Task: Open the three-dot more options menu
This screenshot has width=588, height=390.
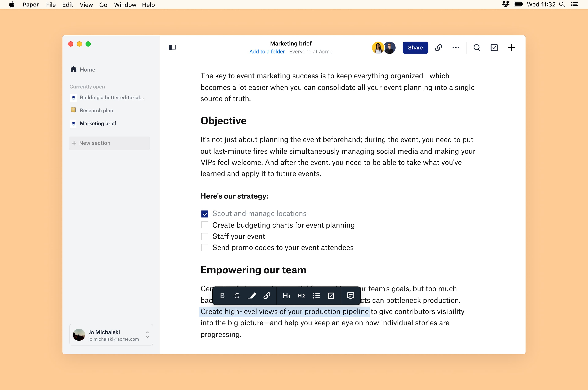Action: click(456, 48)
